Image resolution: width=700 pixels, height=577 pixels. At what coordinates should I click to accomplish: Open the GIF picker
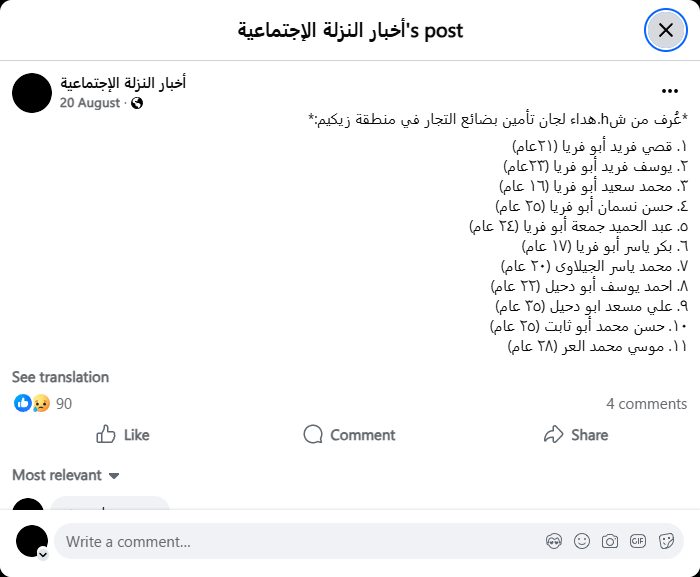click(x=638, y=542)
